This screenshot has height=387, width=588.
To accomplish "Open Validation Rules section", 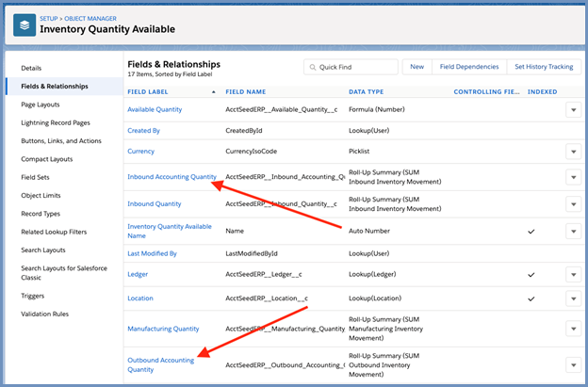I will point(44,314).
